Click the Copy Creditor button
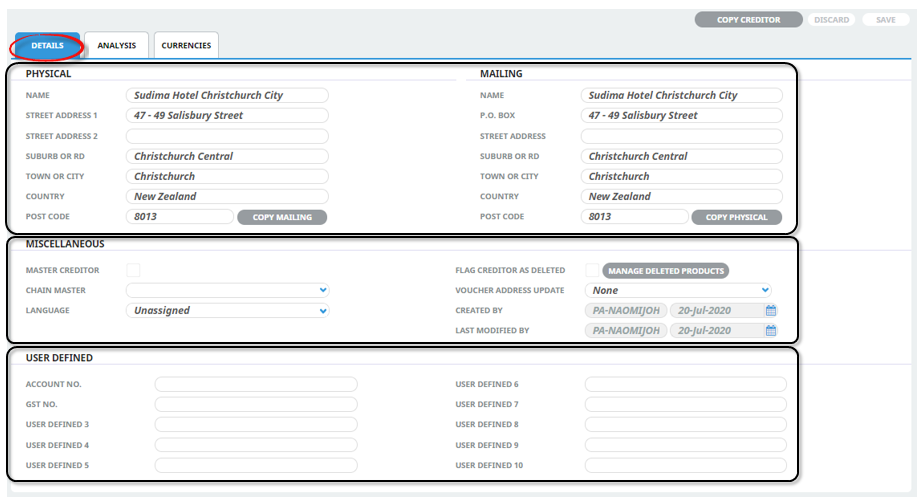The width and height of the screenshot is (923, 502). point(748,19)
